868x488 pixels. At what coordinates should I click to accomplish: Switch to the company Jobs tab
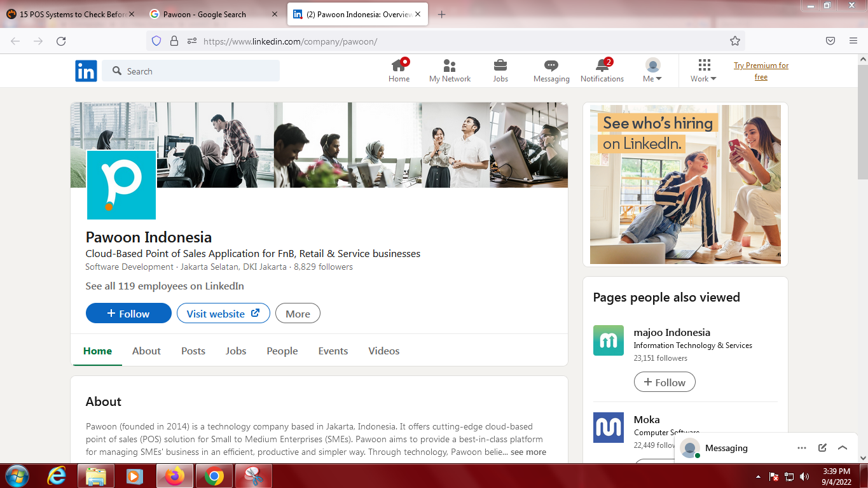coord(236,351)
